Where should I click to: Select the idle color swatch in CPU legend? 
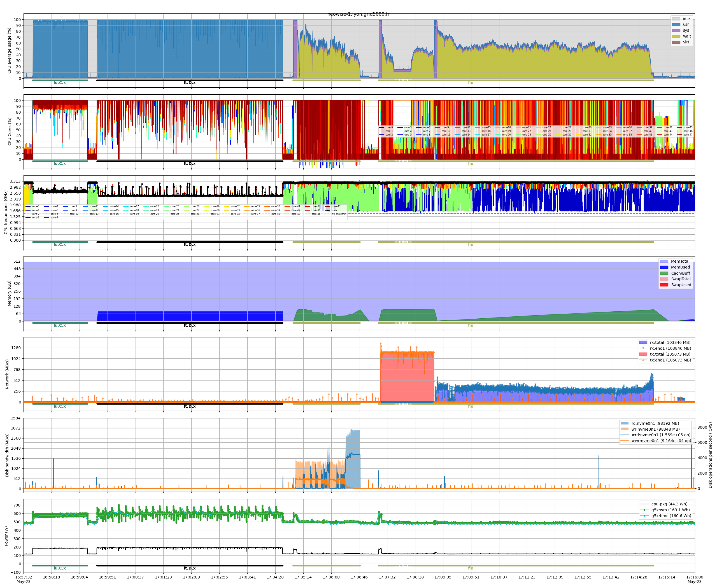tap(676, 19)
